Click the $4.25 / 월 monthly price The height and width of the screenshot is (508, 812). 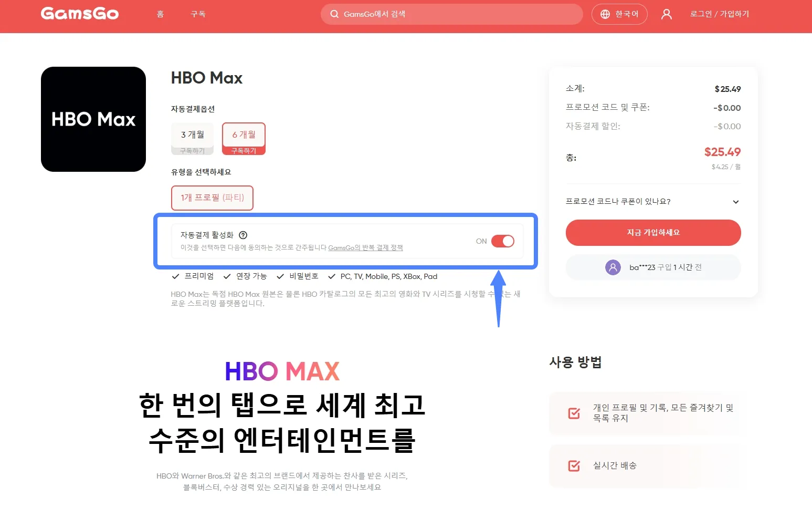coord(726,167)
